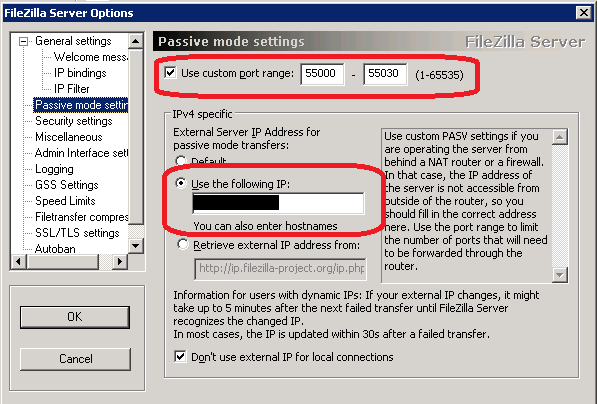Click the tree horizontal scroll left arrow
Screen dimensions: 597x404
[x=18, y=262]
